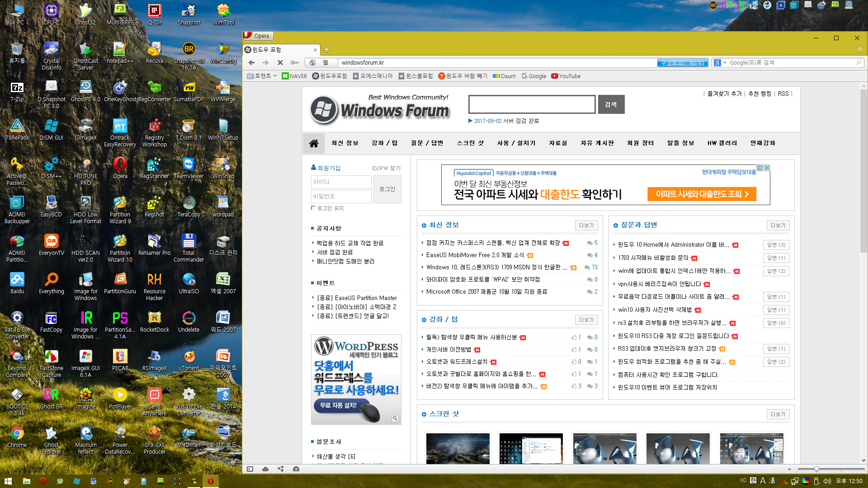Open the Google search engine dropdown

pos(720,63)
